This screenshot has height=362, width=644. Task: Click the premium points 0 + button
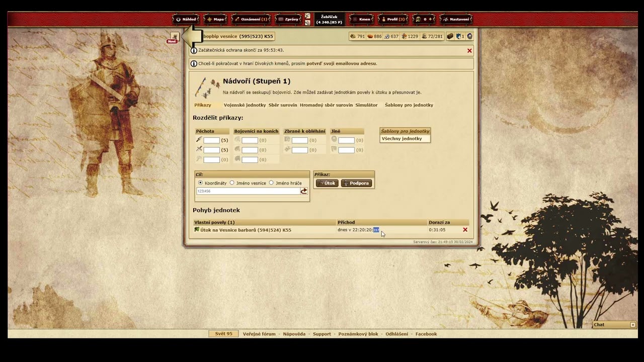point(424,19)
